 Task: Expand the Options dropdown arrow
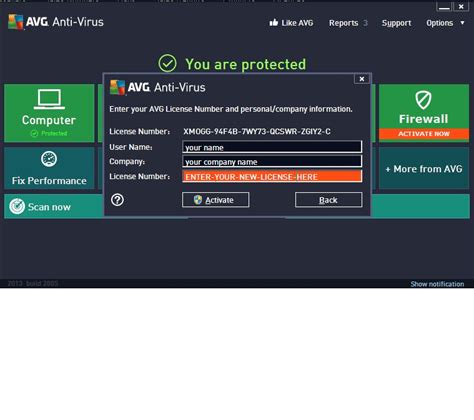pyautogui.click(x=462, y=23)
